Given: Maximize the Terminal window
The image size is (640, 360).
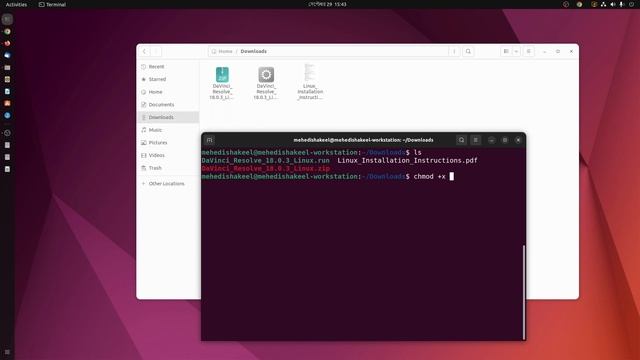Looking at the screenshot, I should point(505,140).
